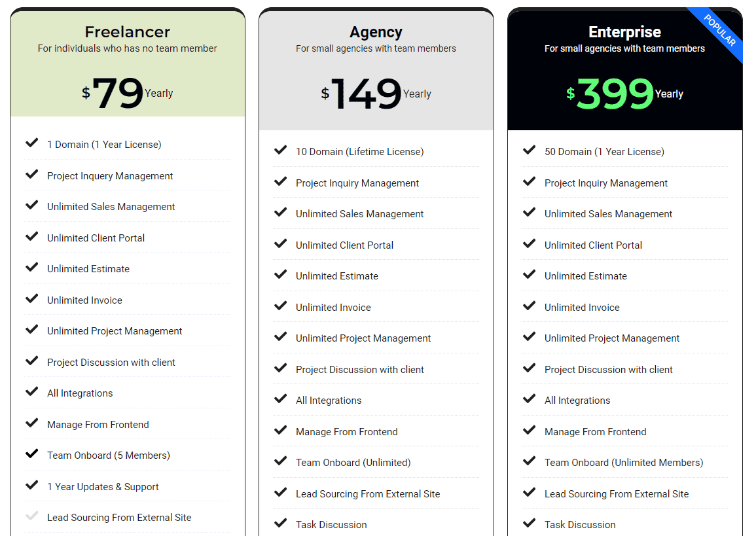The width and height of the screenshot is (756, 536).
Task: Click Agency's subtitle about small agencies
Action: pos(376,48)
